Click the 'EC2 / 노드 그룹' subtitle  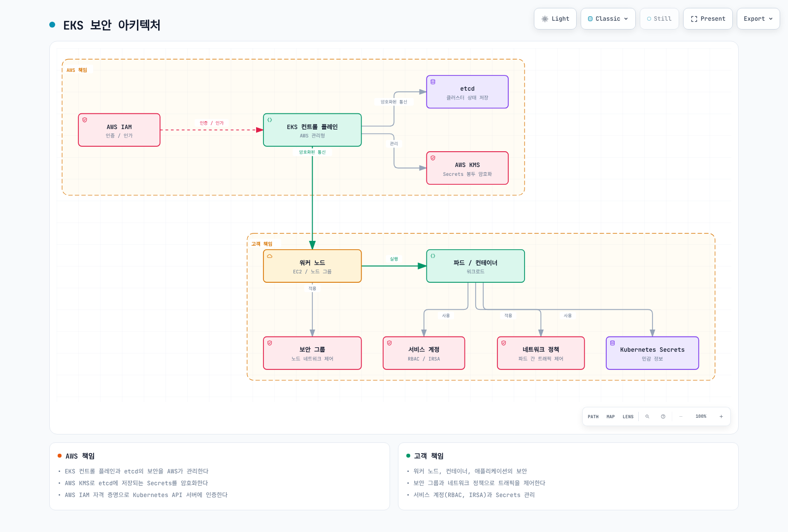pos(312,272)
